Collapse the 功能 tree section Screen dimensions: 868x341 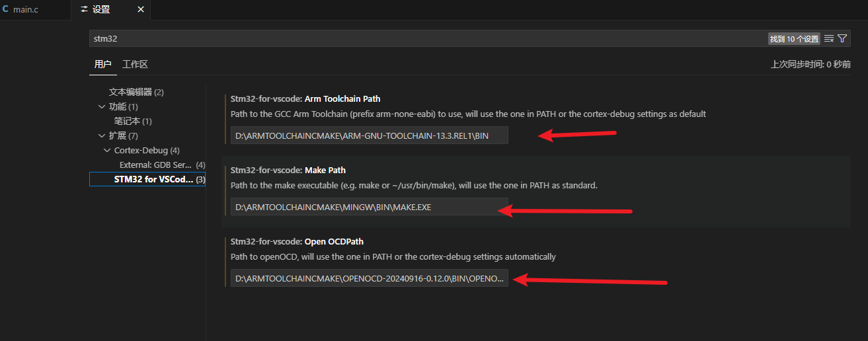(101, 106)
